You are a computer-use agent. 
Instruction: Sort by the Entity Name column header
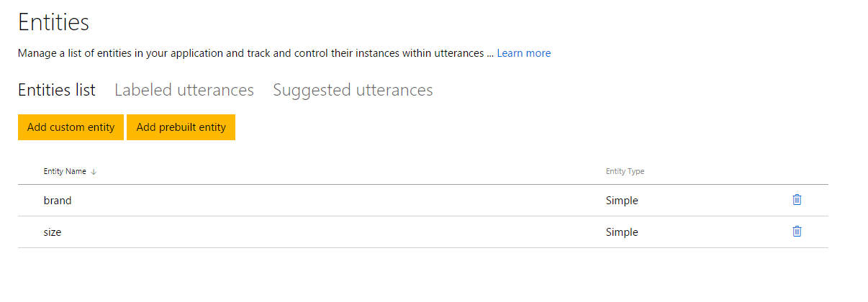[x=64, y=172]
